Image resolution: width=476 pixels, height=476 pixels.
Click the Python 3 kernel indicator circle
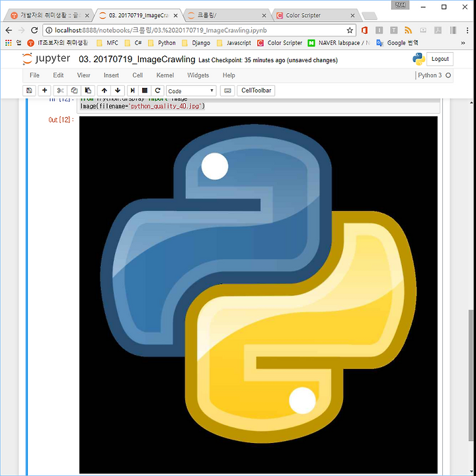[448, 75]
